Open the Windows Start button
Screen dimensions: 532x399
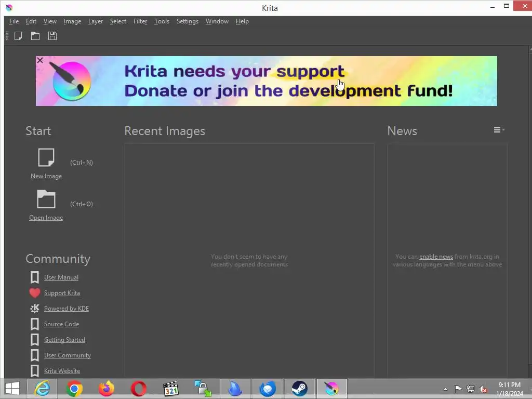click(12, 389)
